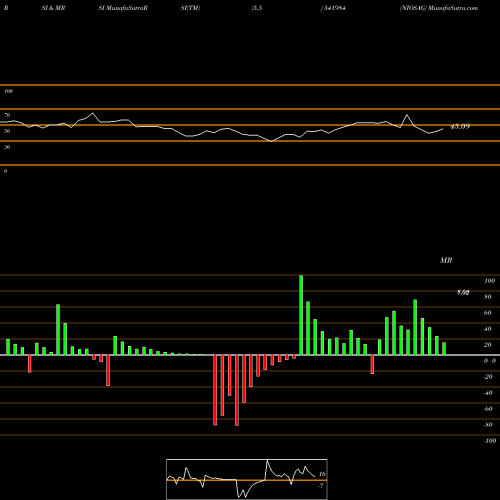Click the 30 level label on the RSI axis
Screen dimensions: 500x500
7,147
